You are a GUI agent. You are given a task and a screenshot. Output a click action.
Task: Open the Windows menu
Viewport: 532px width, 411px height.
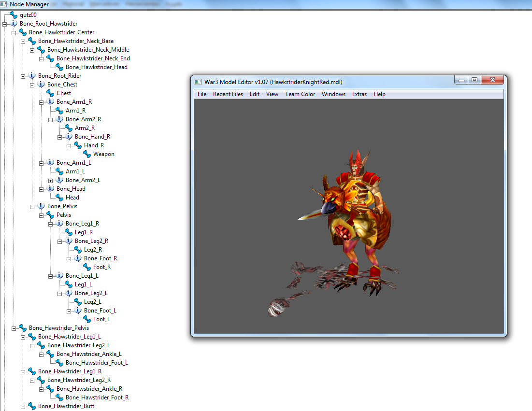pos(333,94)
